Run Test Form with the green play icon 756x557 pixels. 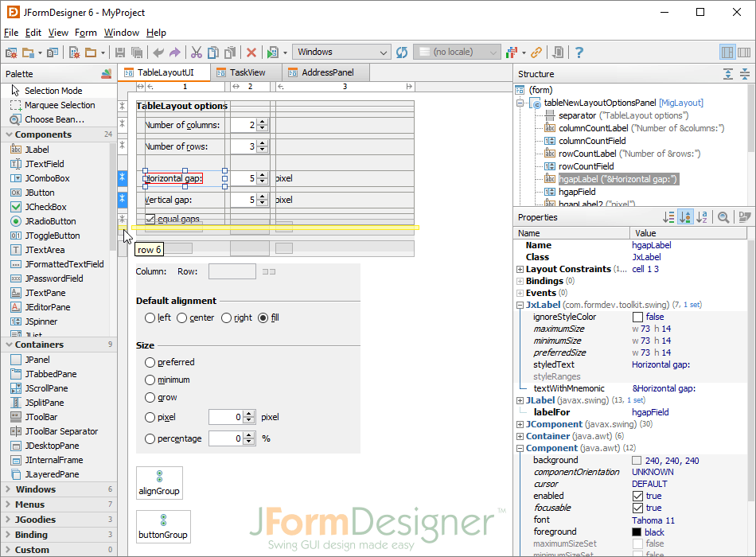[272, 53]
